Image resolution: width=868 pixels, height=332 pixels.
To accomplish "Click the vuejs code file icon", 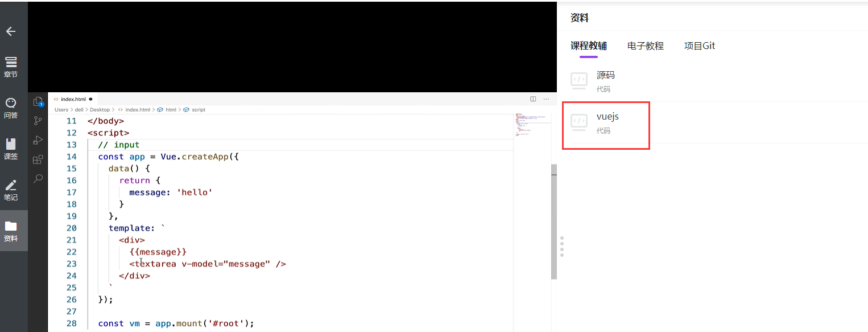I will pos(579,122).
